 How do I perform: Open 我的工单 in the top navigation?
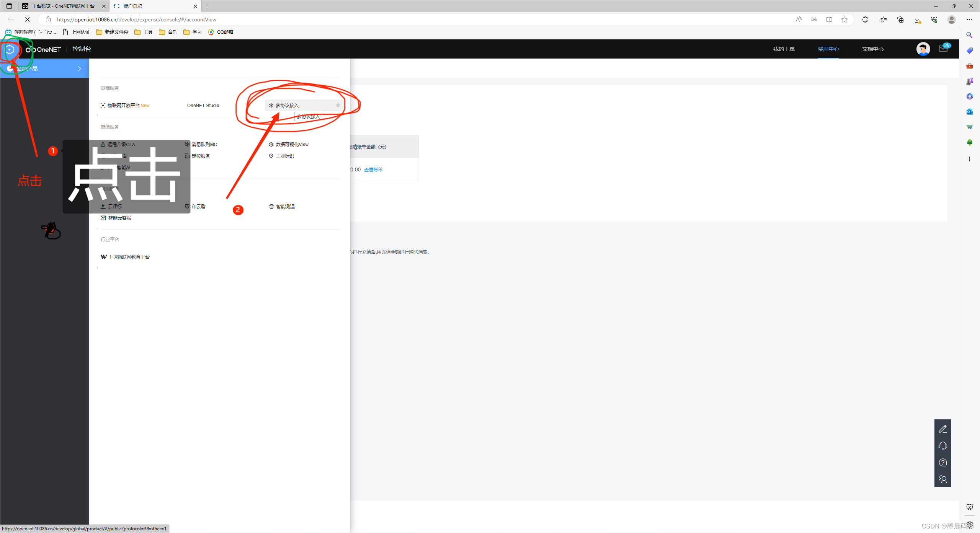[784, 49]
